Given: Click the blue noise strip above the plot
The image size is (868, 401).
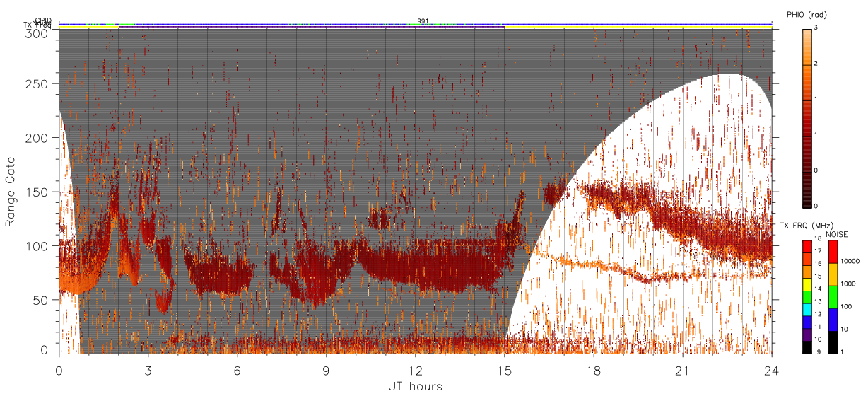Looking at the screenshot, I should (416, 24).
